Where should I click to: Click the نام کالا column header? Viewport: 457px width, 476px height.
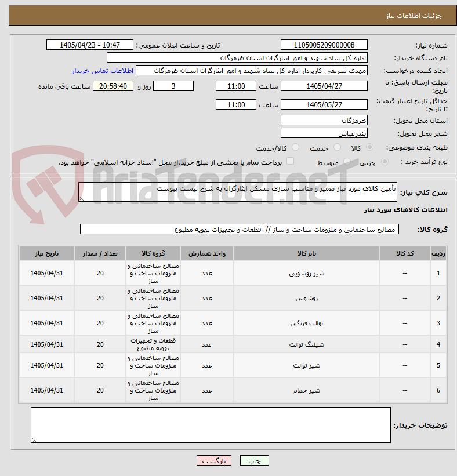pyautogui.click(x=307, y=253)
